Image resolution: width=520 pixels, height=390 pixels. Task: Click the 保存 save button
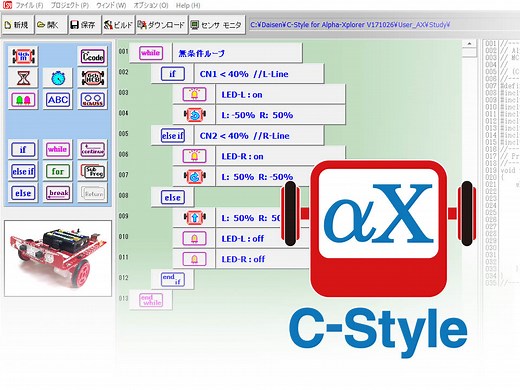[x=85, y=25]
